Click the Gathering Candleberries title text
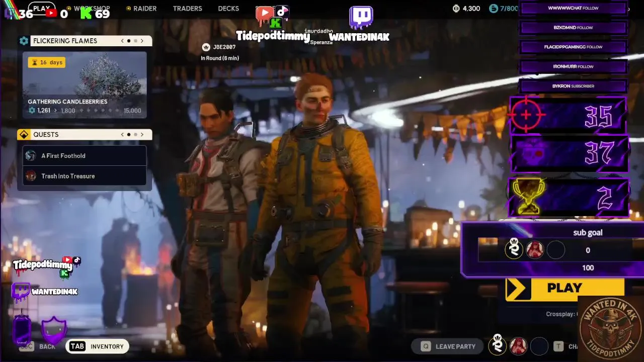Viewport: 644px width, 362px height. [67, 102]
